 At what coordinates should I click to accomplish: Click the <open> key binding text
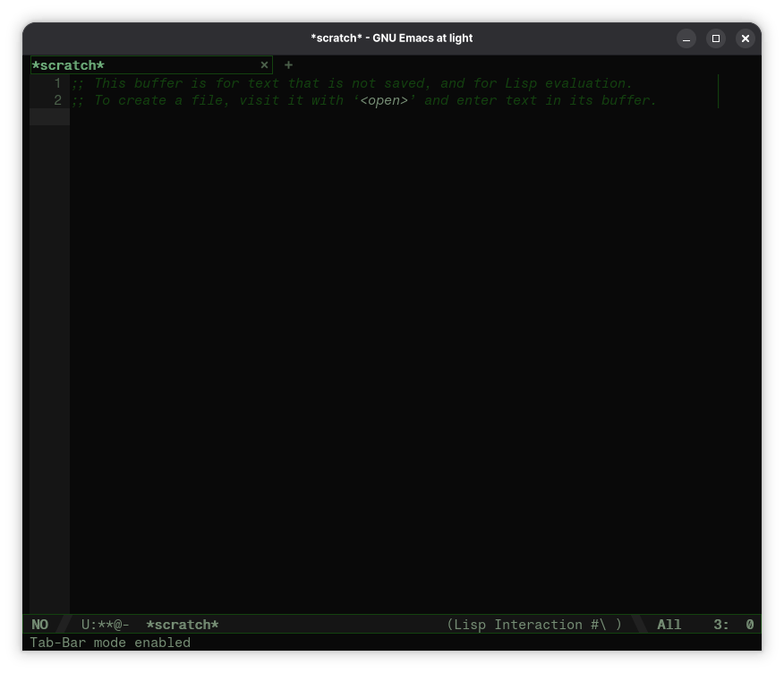(x=384, y=100)
